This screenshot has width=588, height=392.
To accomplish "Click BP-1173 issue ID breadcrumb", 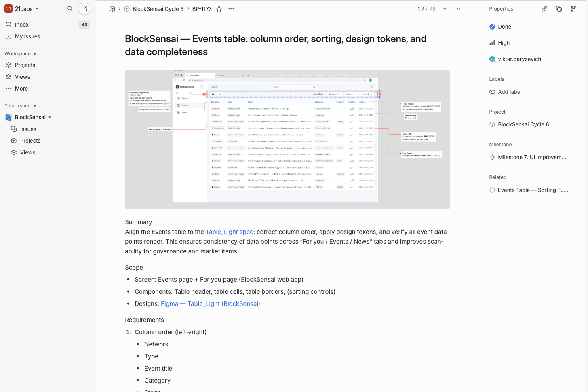I will tap(202, 9).
